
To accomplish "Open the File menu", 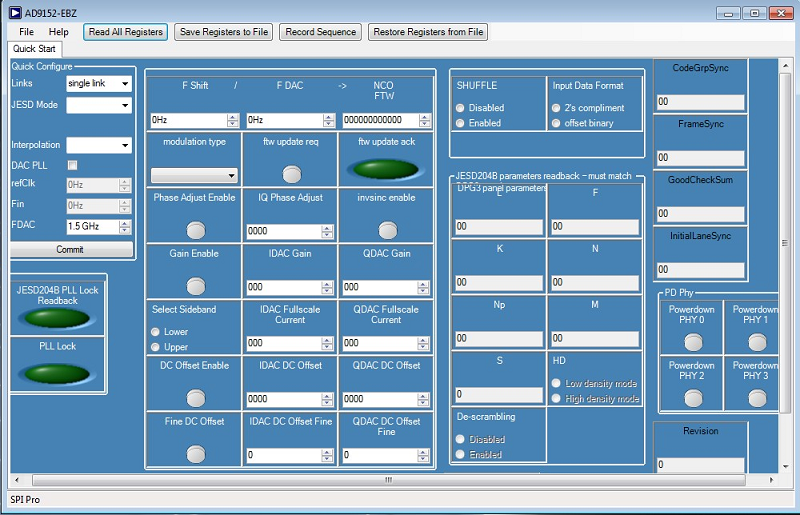I will 26,32.
